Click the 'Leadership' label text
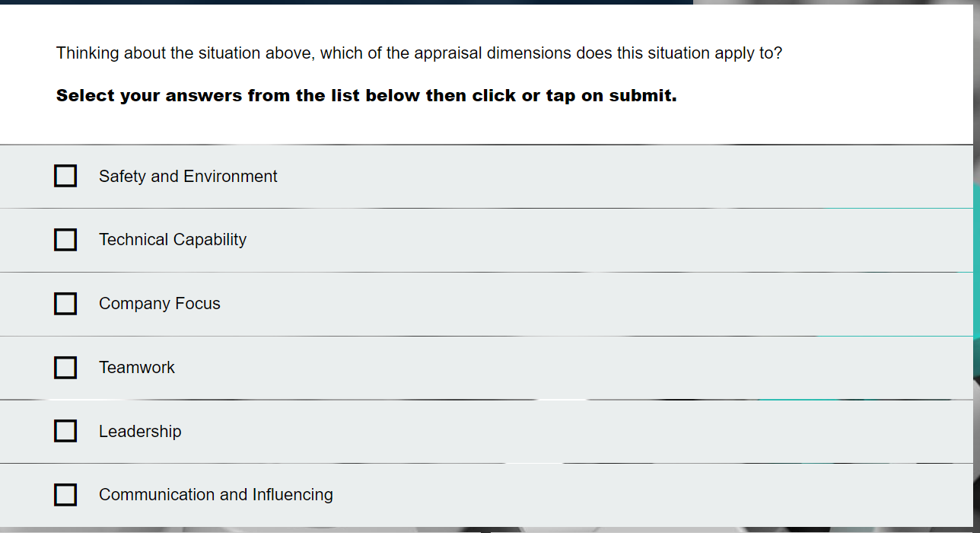 140,432
